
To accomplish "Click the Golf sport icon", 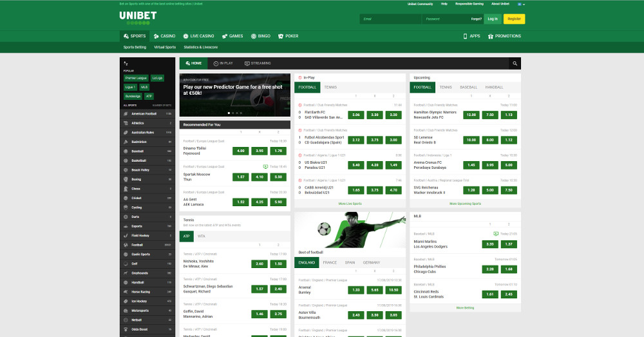I will point(126,264).
